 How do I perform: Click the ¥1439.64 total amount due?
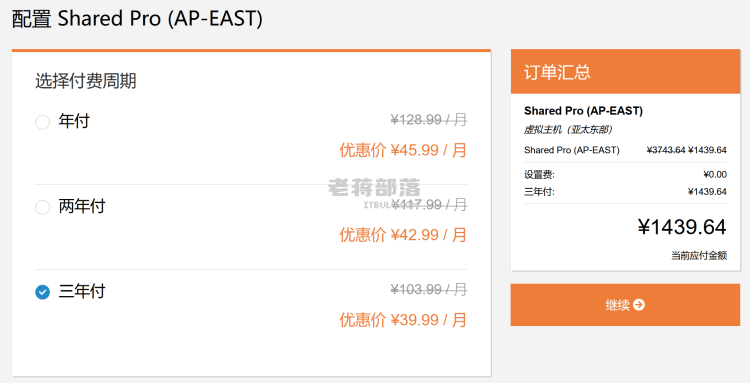pyautogui.click(x=682, y=227)
